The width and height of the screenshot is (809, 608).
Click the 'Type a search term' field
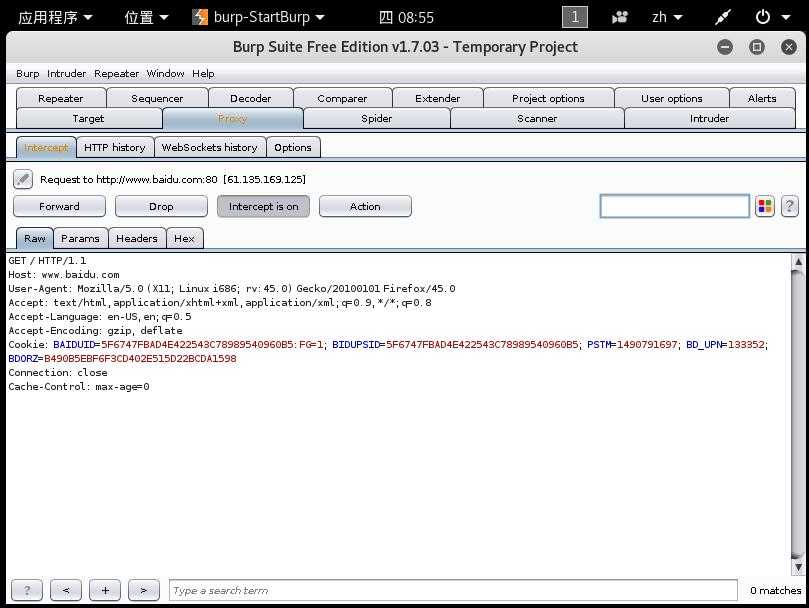(453, 590)
